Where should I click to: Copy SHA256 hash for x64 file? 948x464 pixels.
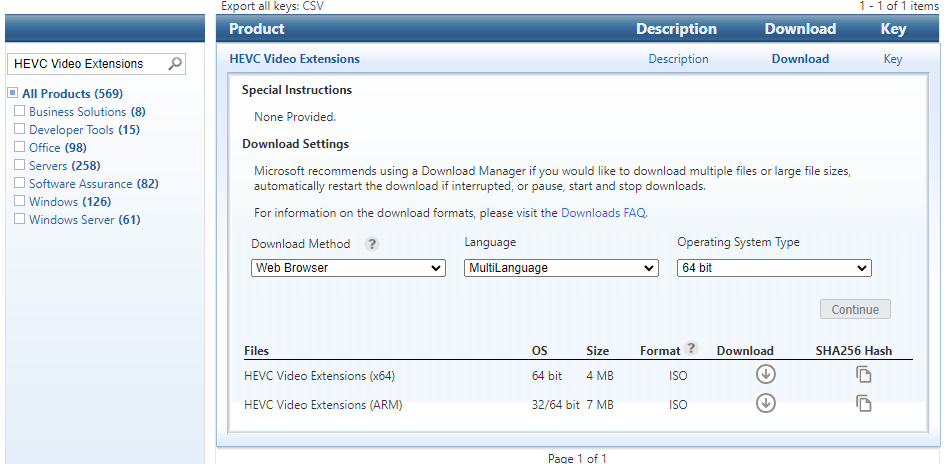[x=863, y=374]
